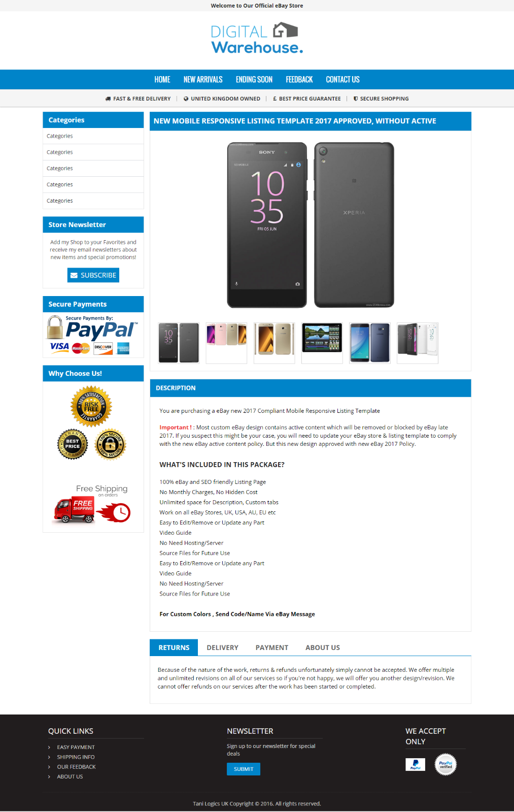514x812 pixels.
Task: Click the PayPal logo icon in footer
Action: (x=415, y=764)
